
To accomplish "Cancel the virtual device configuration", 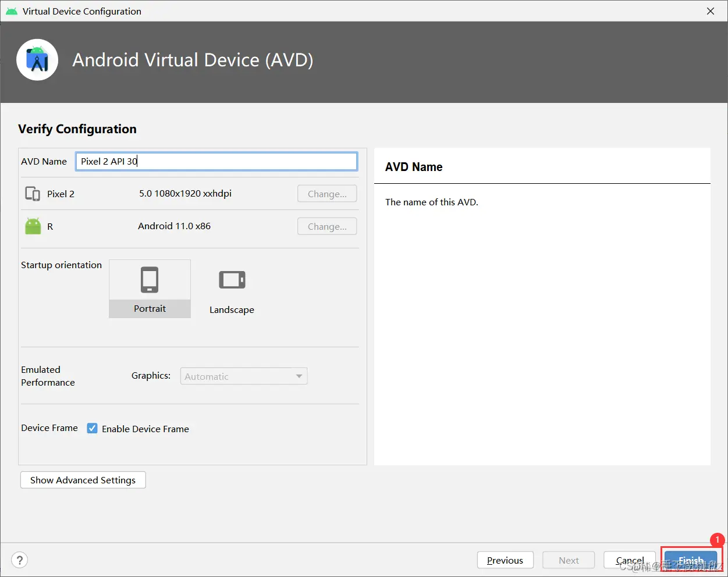I will [630, 560].
